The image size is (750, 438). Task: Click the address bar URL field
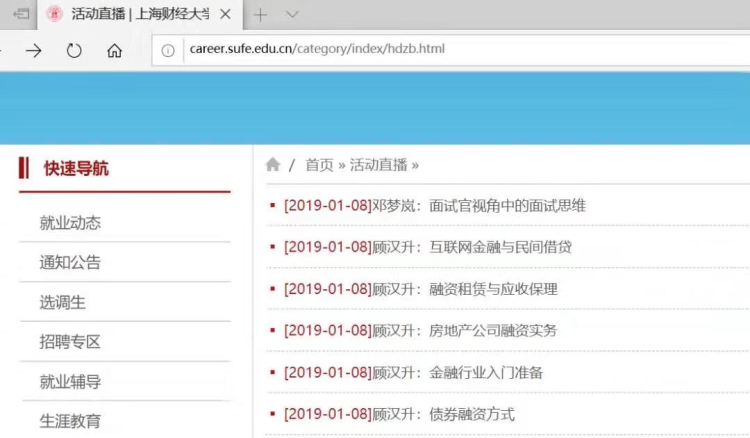[400, 50]
